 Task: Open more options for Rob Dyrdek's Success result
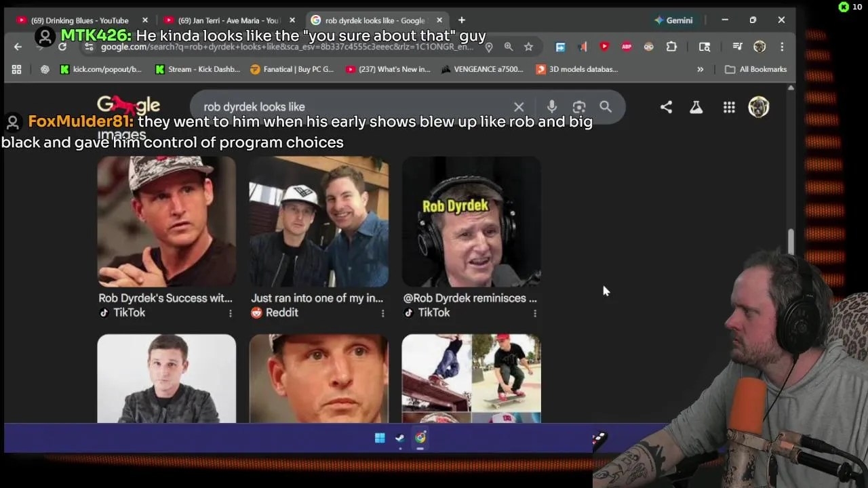[231, 313]
